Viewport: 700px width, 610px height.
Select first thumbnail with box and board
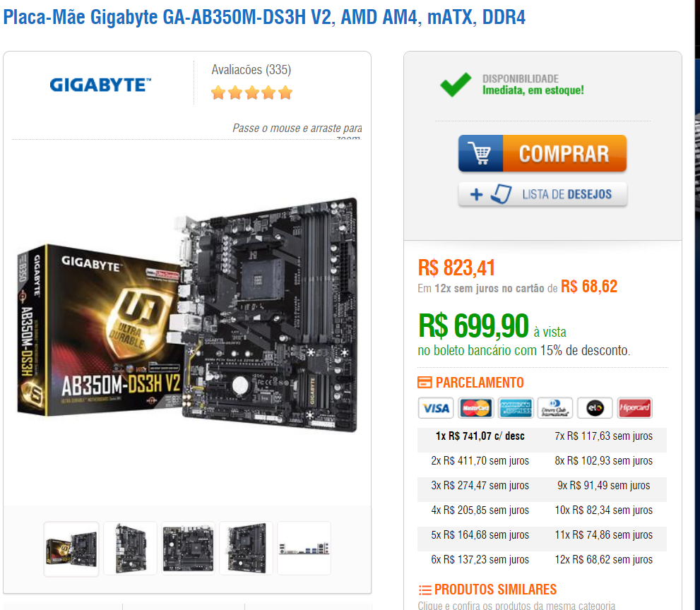[71, 549]
